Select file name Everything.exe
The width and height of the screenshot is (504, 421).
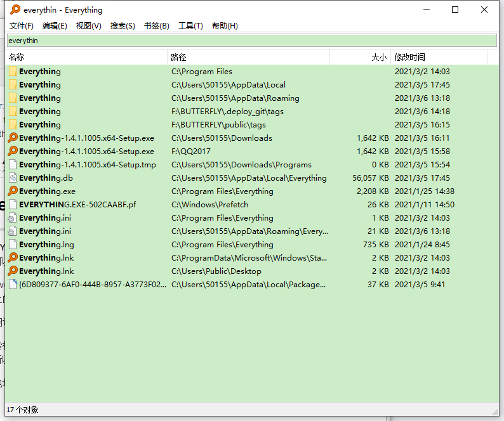[x=47, y=191]
